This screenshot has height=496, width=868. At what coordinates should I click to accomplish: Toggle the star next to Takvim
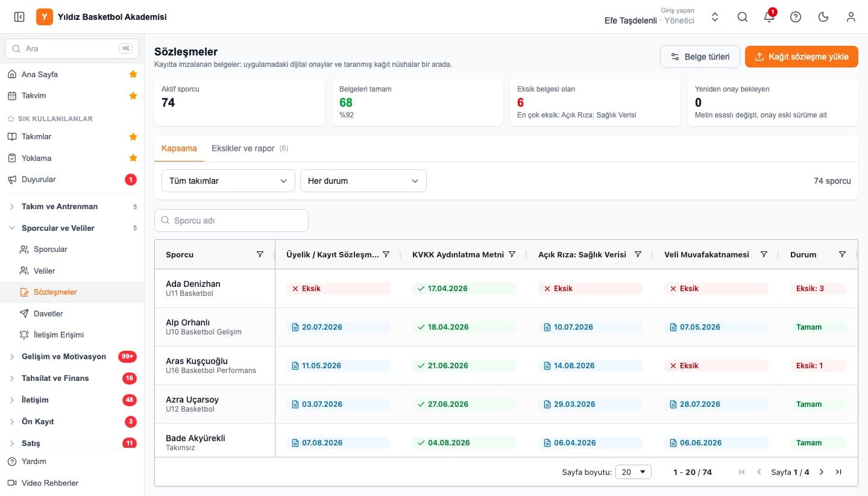(x=133, y=95)
